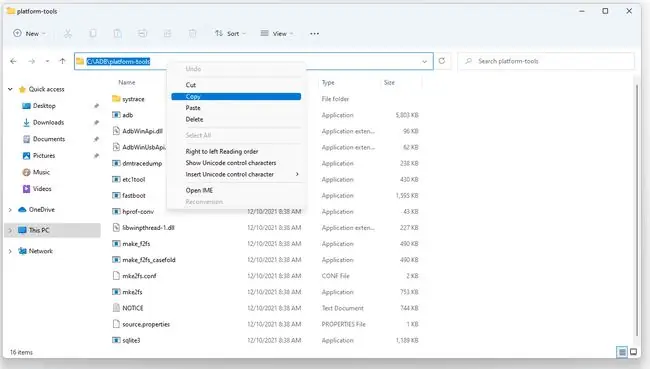
Task: Open the address bar history dropdown
Action: click(x=424, y=61)
